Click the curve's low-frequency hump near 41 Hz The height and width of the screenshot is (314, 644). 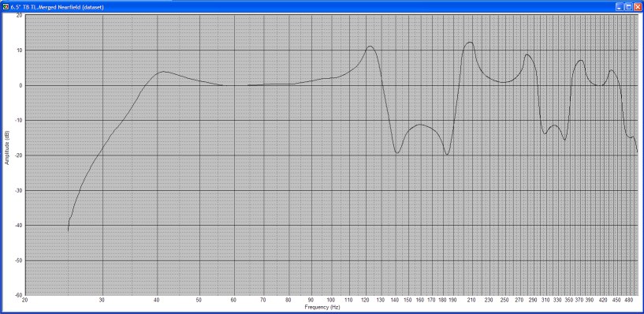point(163,72)
